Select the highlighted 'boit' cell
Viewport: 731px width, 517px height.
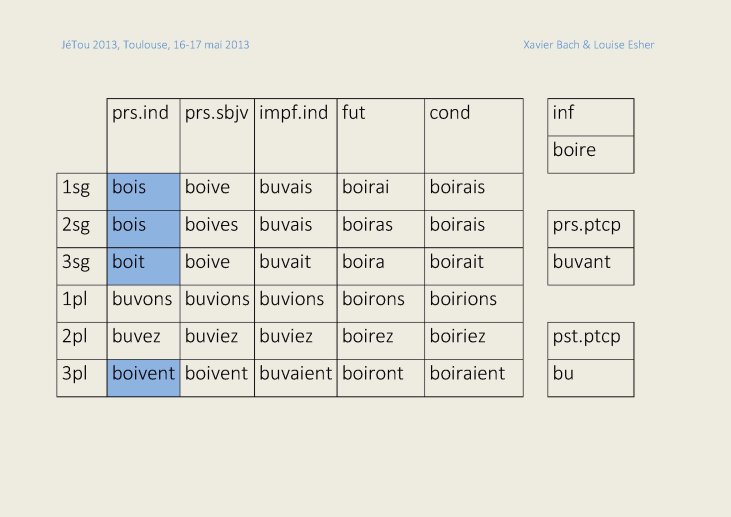144,266
